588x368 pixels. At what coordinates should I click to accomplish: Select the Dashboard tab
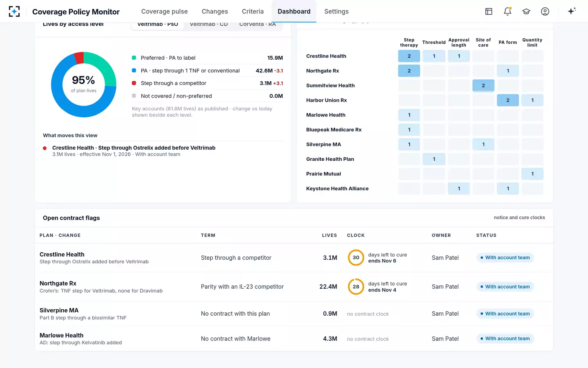click(294, 11)
